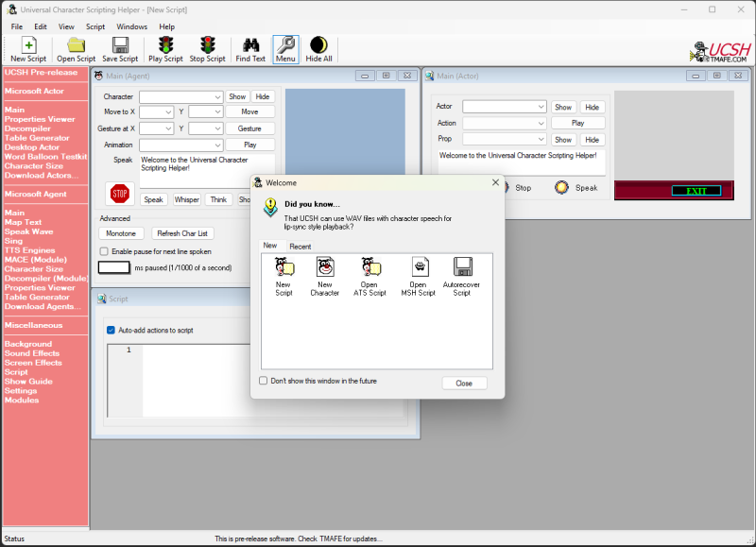This screenshot has width=756, height=547.
Task: Click Show next to the Actor dropdown
Action: coord(563,107)
